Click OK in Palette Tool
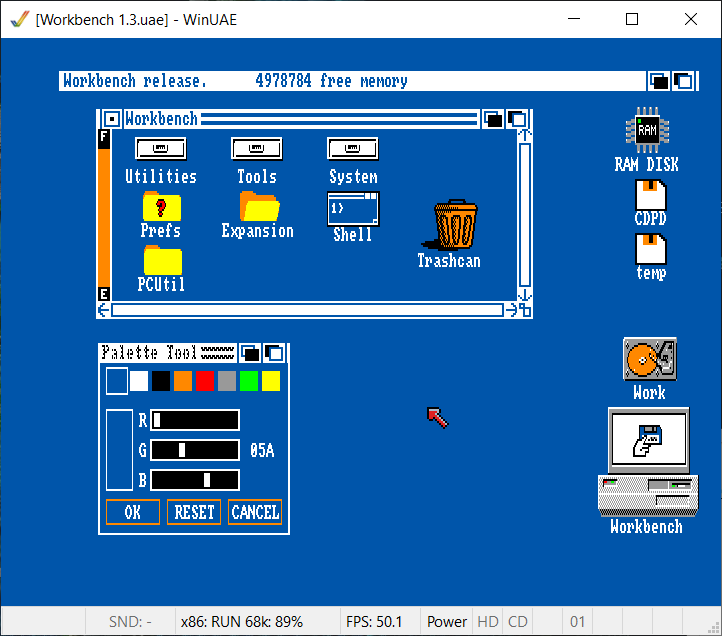The width and height of the screenshot is (722, 636). pos(133,512)
